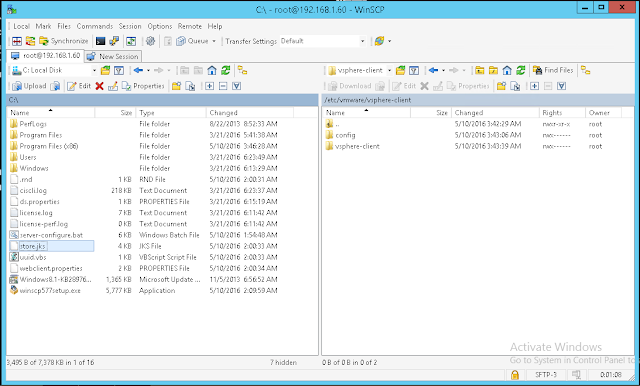640x386 pixels.
Task: Go to remote parent directory icon
Action: [x=480, y=71]
